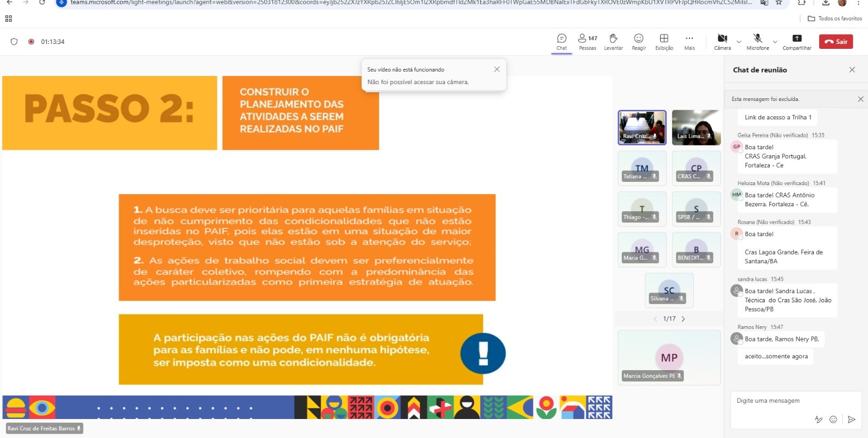Expand microphone options dropdown arrow
Viewport: 868px width, 438px height.
[x=775, y=42]
